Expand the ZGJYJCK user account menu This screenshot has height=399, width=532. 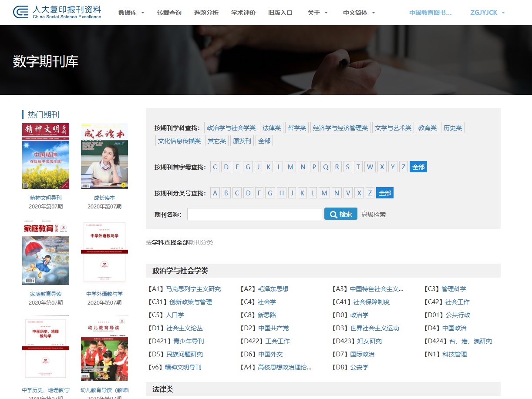488,13
